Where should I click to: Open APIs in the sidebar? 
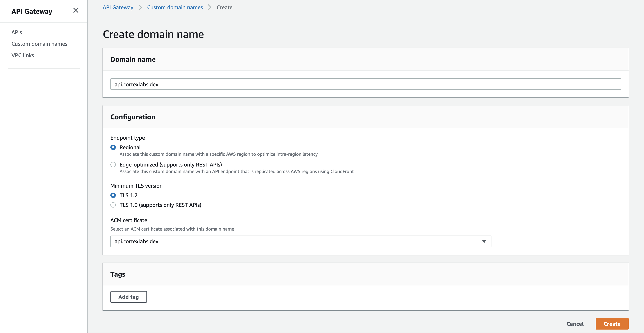pyautogui.click(x=17, y=32)
